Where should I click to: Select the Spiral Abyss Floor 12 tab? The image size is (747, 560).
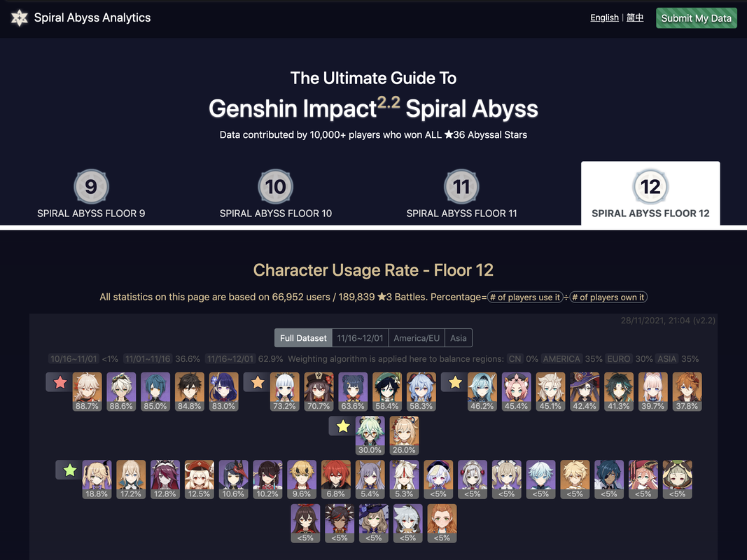(650, 193)
